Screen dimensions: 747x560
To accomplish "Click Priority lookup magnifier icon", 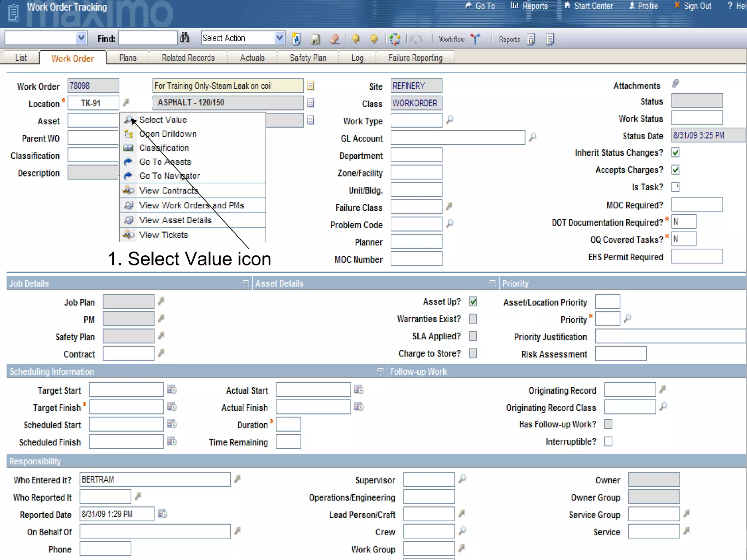I will click(x=627, y=318).
